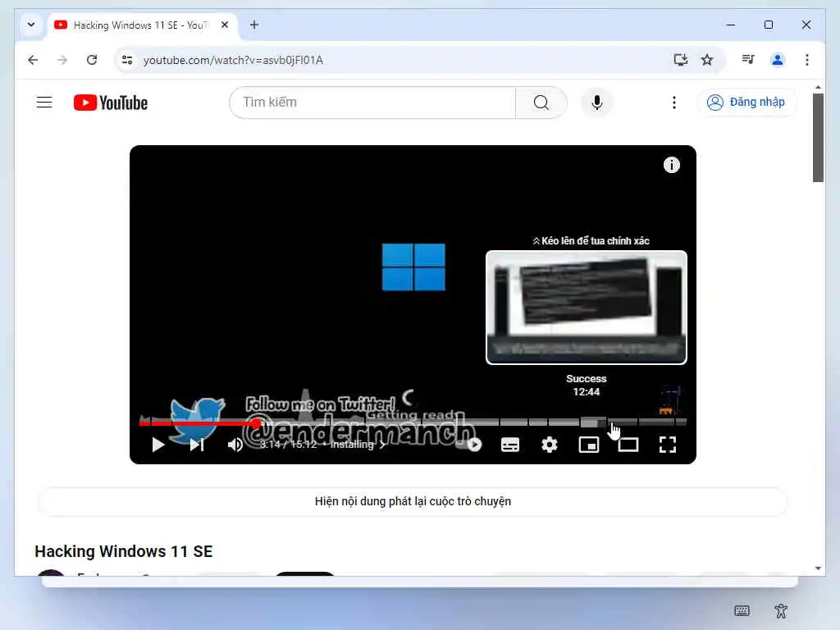840x630 pixels.
Task: Switch to miniplayer mode
Action: (x=589, y=445)
